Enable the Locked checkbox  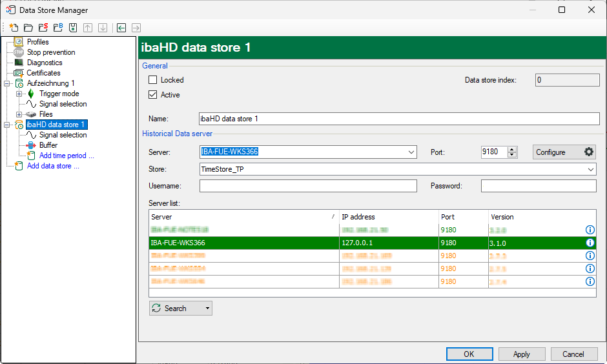(x=153, y=80)
